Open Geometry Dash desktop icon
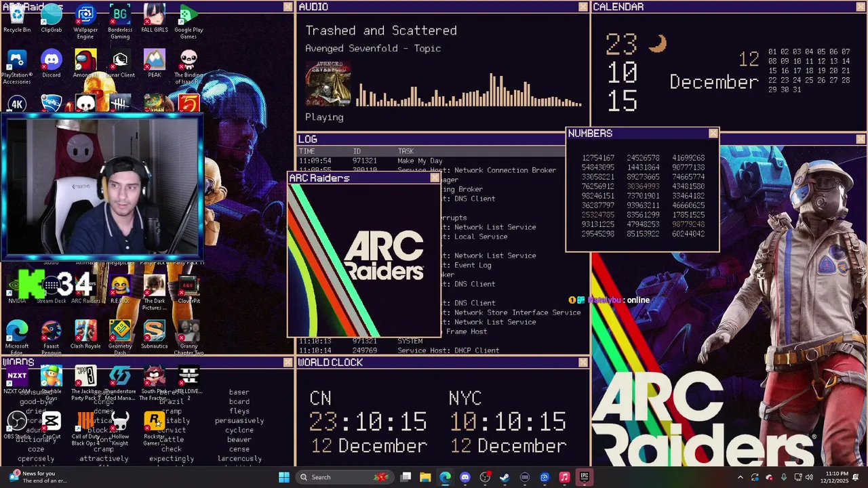Viewport: 868px width, 488px height. (x=120, y=338)
